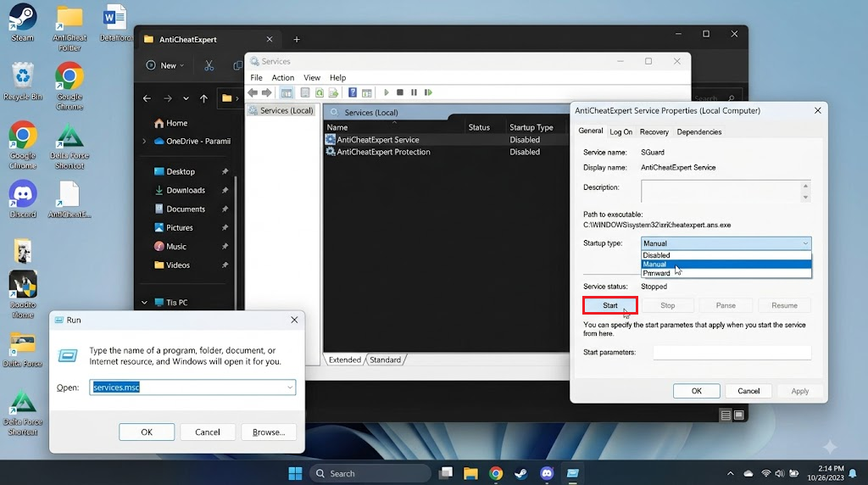The height and width of the screenshot is (485, 868).
Task: Pause service with toolbar pause icon
Action: pyautogui.click(x=414, y=92)
